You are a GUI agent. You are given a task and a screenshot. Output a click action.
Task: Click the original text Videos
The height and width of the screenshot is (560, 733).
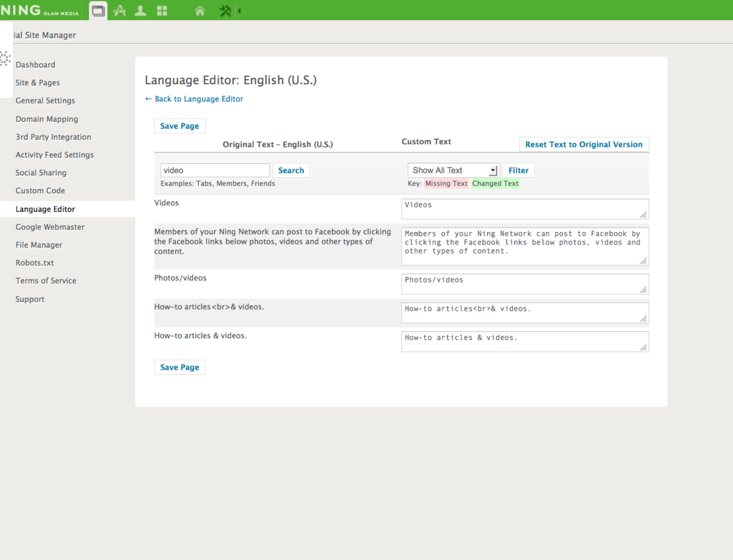(166, 203)
